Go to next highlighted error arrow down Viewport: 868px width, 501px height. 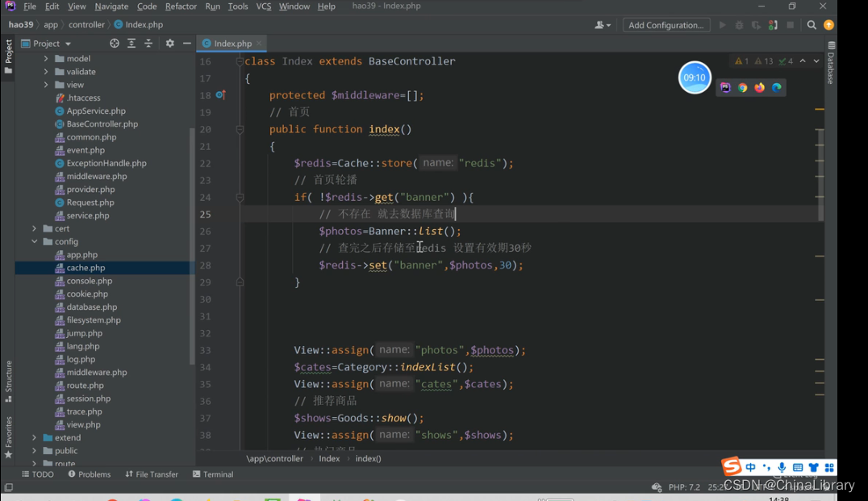[x=816, y=61]
